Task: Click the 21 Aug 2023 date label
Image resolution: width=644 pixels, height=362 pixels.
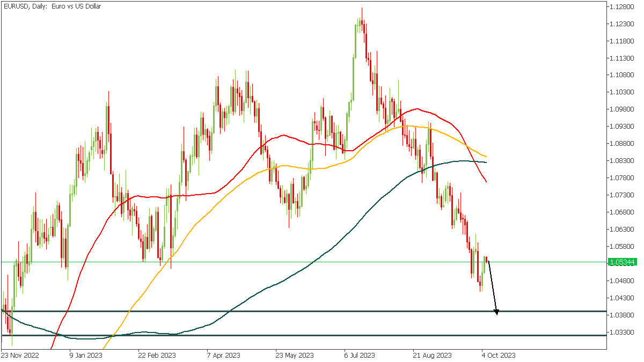Action: [432, 355]
